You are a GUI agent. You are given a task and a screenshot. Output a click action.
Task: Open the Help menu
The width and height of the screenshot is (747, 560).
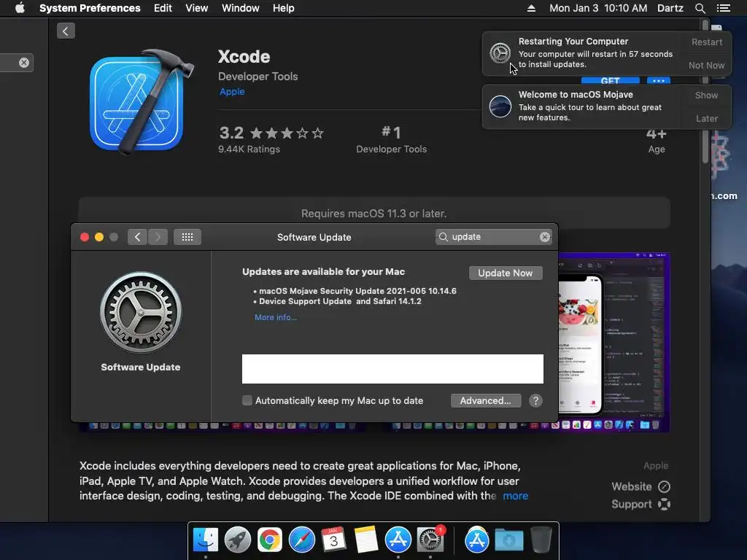pos(283,8)
